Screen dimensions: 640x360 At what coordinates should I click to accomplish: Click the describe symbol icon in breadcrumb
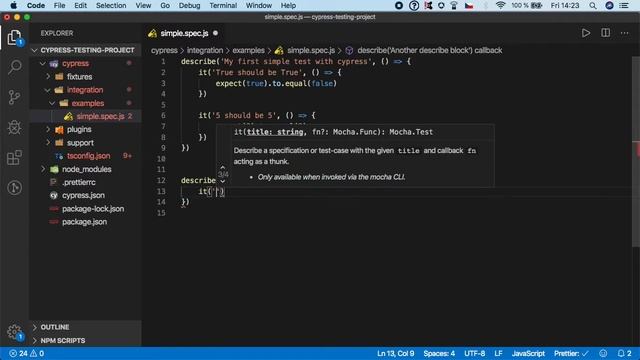349,51
